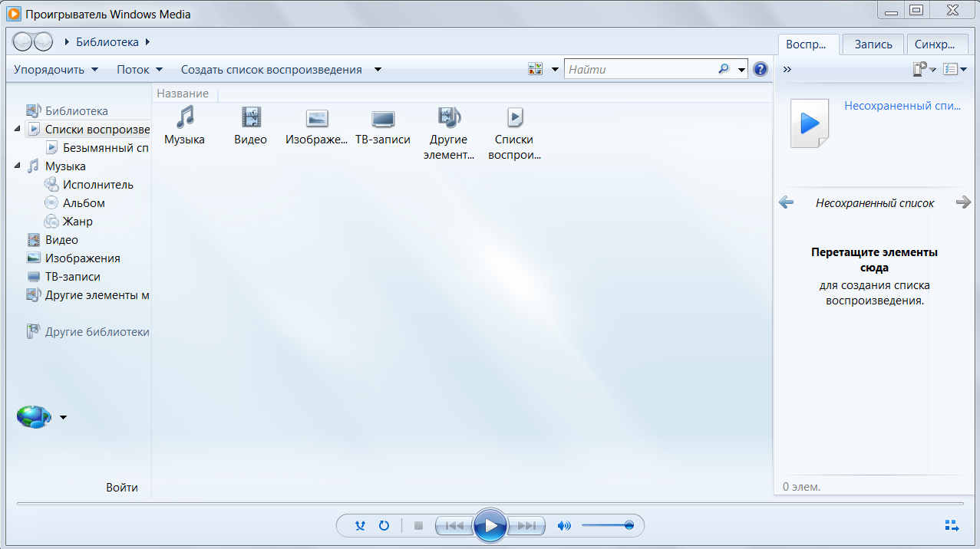980x549 pixels.
Task: Adjust the volume slider
Action: pyautogui.click(x=607, y=525)
